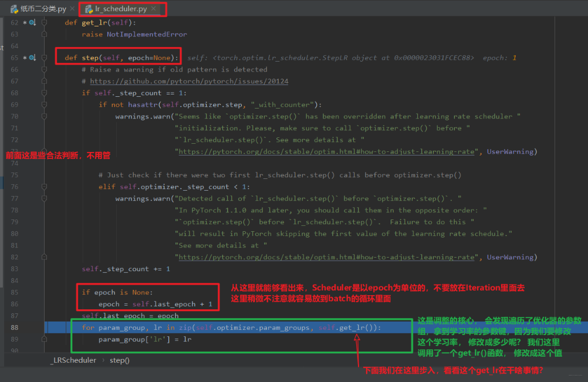
Task: Collapse the warnings.warn fold on line 77
Action: (44, 198)
